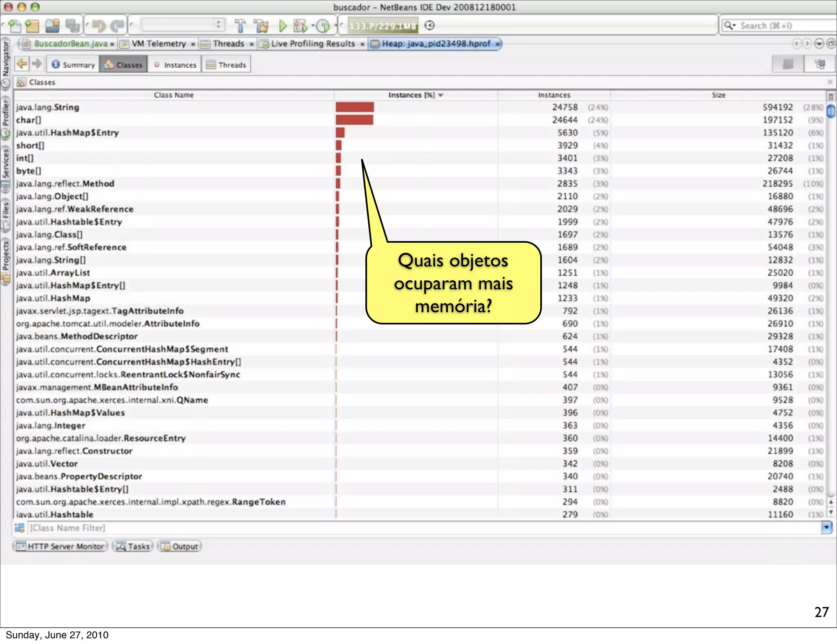Click Clean and Build broom icon

click(261, 26)
